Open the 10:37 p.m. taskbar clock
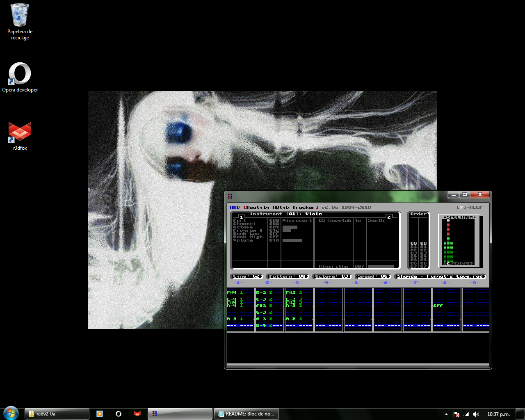This screenshot has height=420, width=525. pos(498,414)
